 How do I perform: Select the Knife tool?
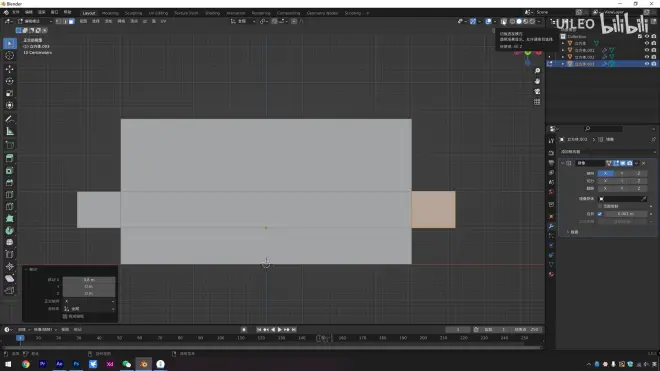[10, 207]
